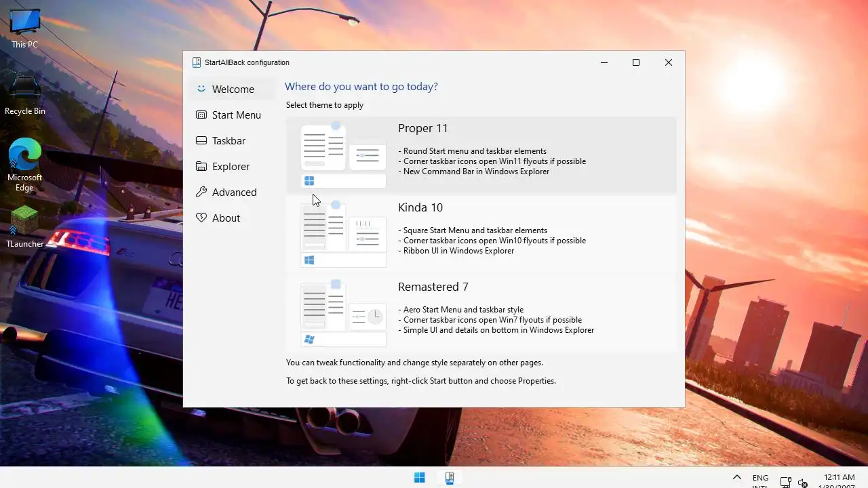Image resolution: width=868 pixels, height=488 pixels.
Task: Apply the Remastered 7 theme preview thumbnail
Action: tap(343, 314)
